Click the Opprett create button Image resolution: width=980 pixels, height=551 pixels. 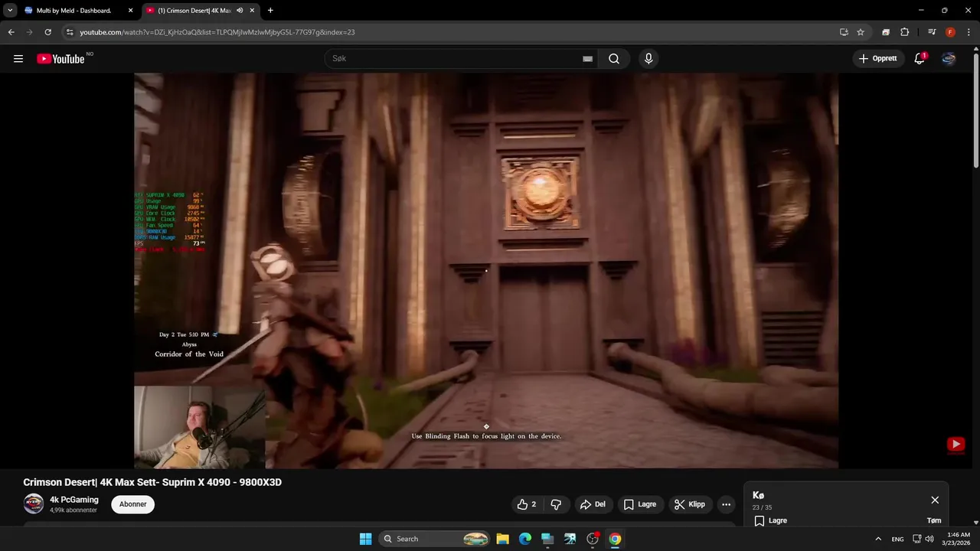click(877, 59)
